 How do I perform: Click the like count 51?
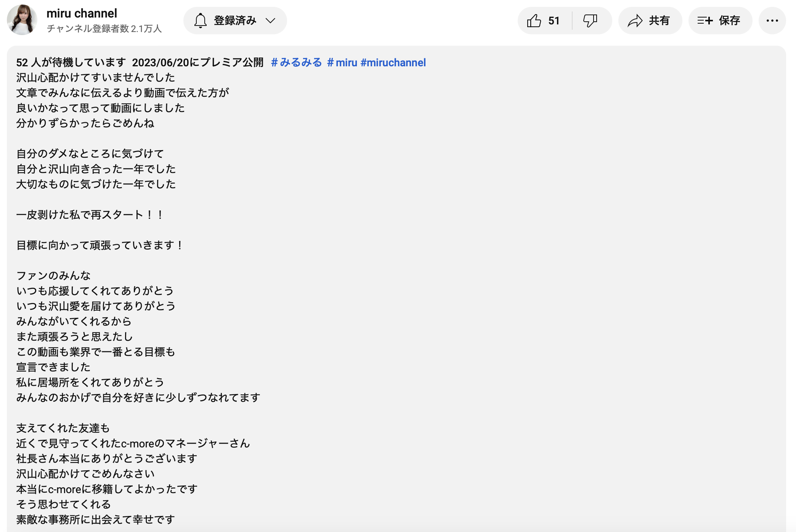tap(554, 21)
